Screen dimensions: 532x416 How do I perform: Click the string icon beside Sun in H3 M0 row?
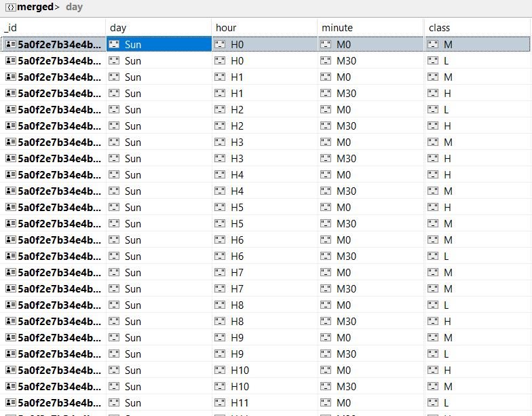(114, 142)
